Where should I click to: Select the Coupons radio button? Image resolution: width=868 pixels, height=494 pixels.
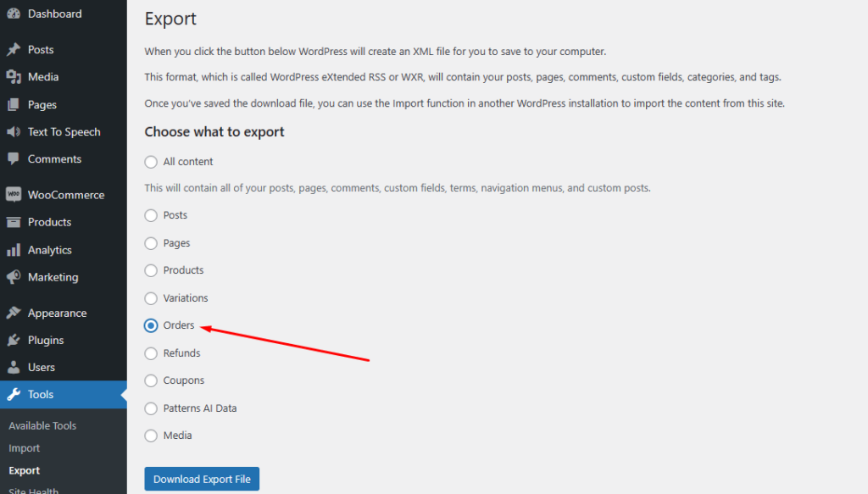coord(151,380)
